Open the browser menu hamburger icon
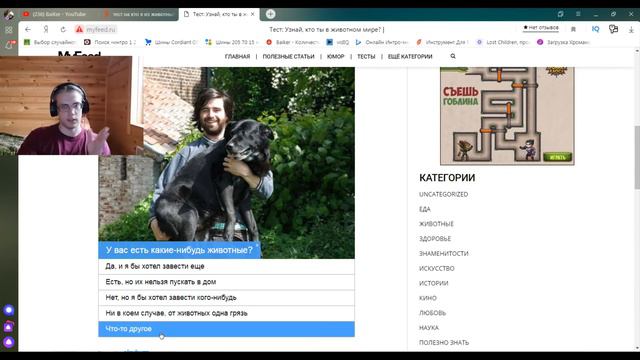 (578, 14)
